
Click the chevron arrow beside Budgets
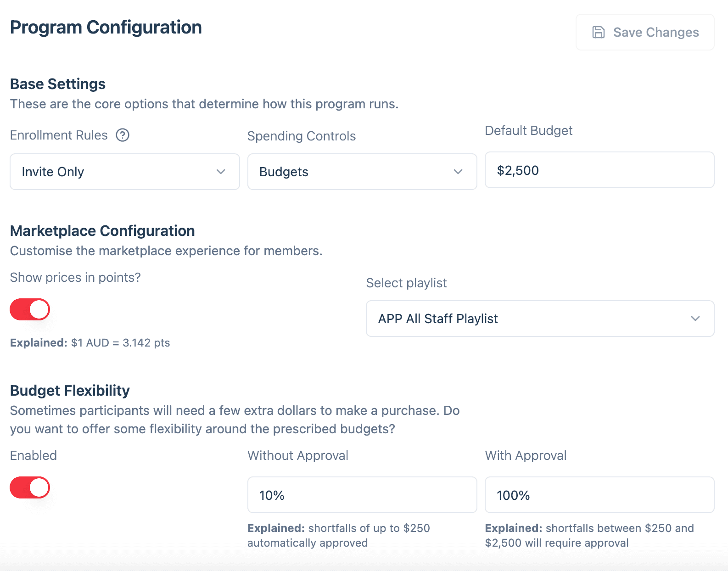click(458, 172)
